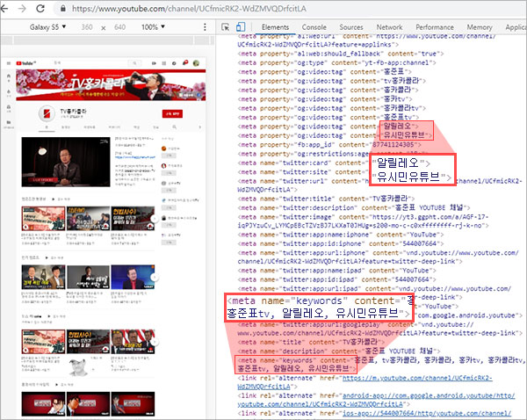Click the Trending flame icon in sidebar

(9, 93)
